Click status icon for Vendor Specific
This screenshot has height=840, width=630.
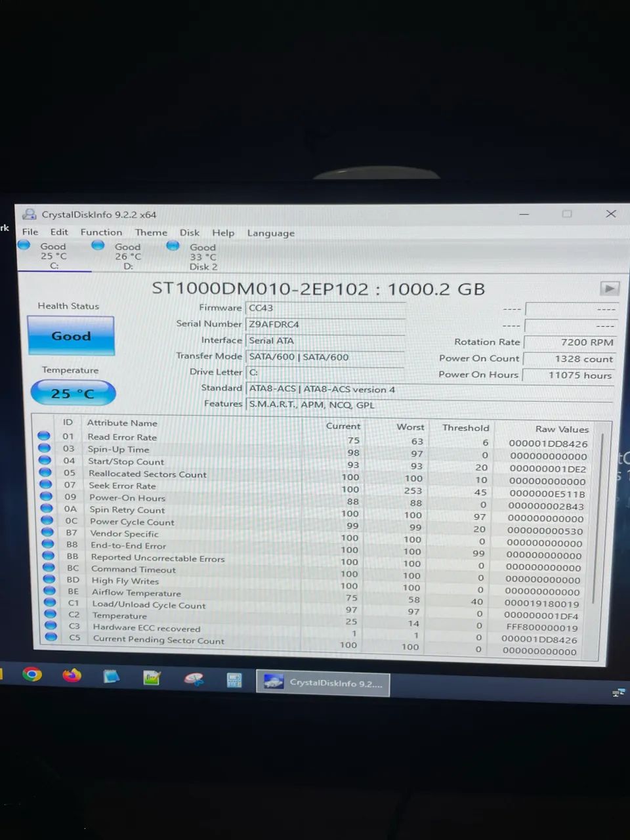[x=47, y=532]
